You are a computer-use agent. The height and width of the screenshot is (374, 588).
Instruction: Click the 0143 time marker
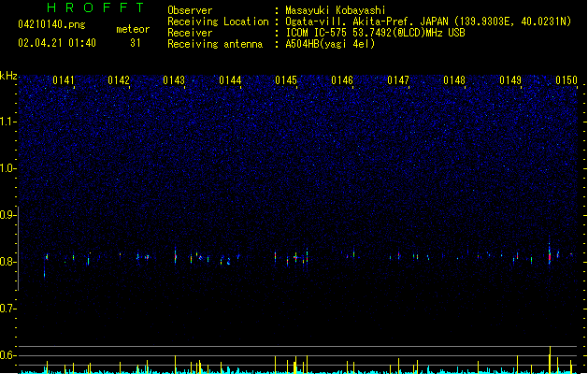(x=174, y=80)
